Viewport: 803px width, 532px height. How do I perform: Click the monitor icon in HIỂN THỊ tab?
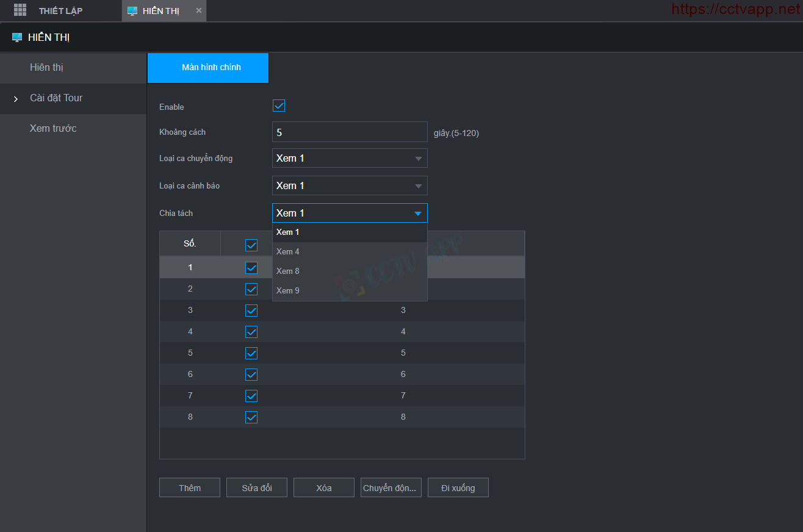point(132,11)
